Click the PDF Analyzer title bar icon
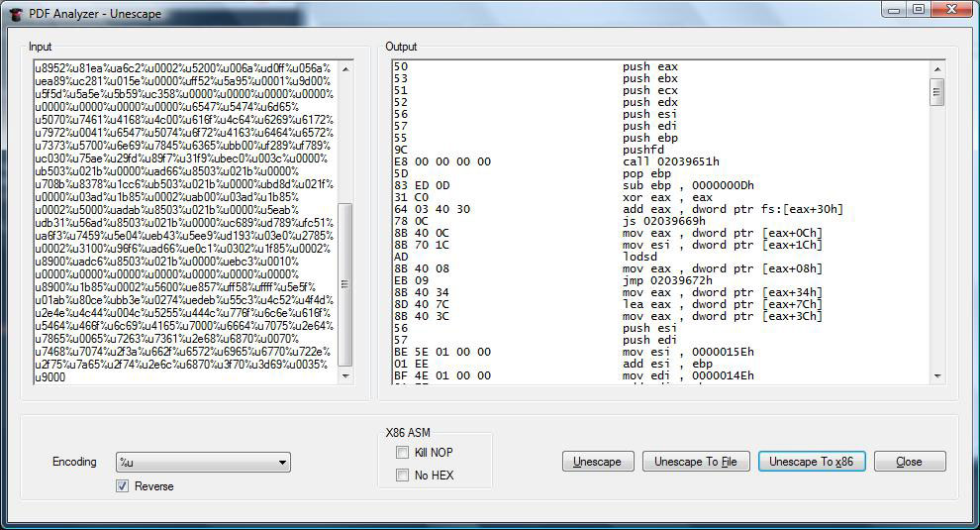The width and height of the screenshot is (980, 530). coord(15,13)
